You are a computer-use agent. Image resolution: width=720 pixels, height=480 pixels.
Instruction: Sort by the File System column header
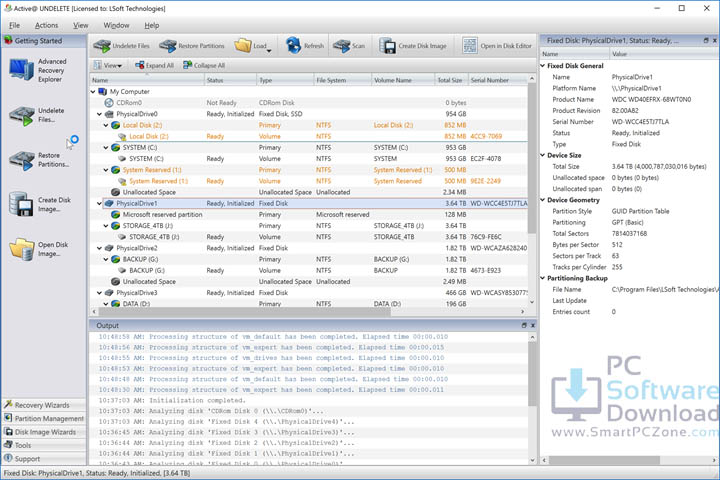click(x=342, y=80)
